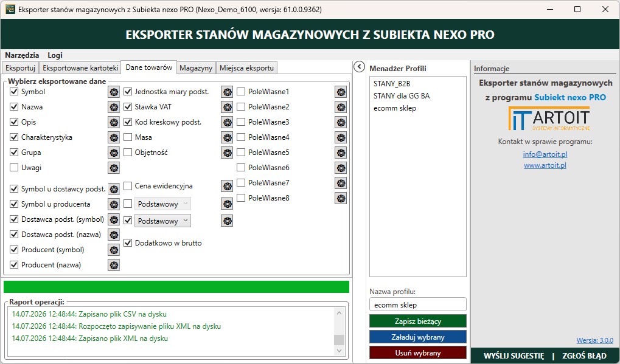Uncheck the Opis checkbox

click(14, 122)
